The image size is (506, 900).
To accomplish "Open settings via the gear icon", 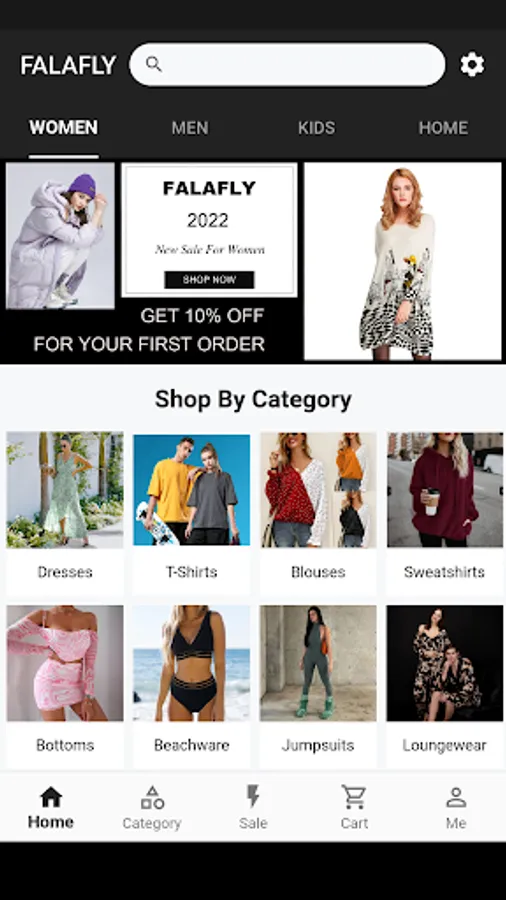I will (472, 64).
